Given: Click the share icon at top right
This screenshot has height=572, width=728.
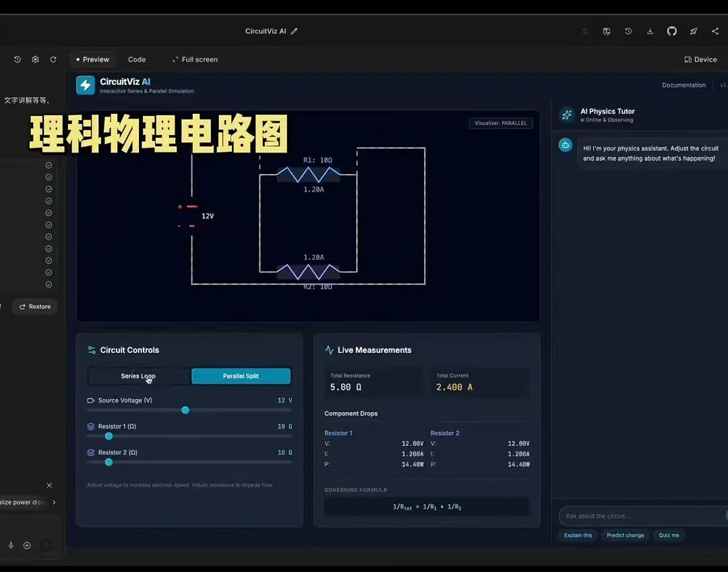Looking at the screenshot, I should click(x=715, y=31).
